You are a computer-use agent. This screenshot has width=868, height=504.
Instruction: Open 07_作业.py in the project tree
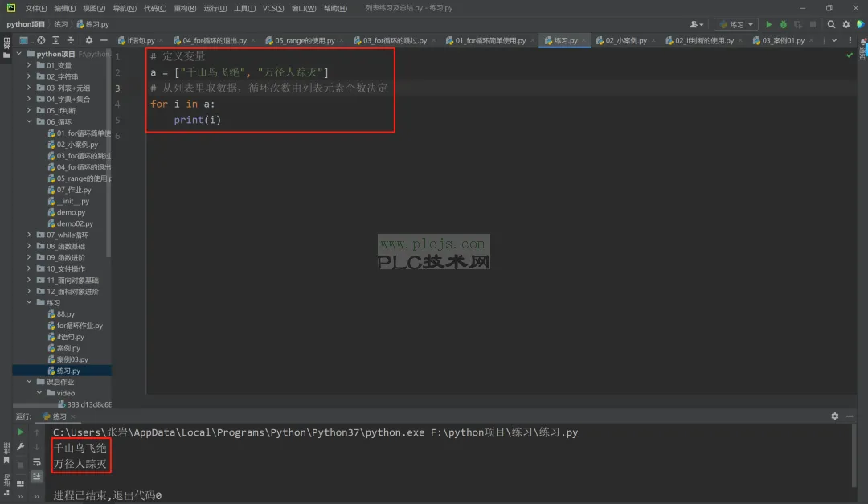click(x=74, y=190)
